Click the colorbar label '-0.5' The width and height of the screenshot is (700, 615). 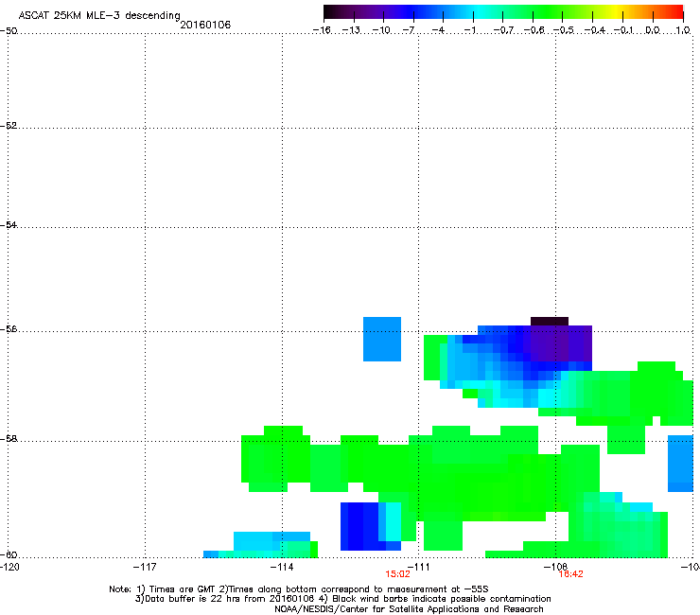click(x=564, y=30)
